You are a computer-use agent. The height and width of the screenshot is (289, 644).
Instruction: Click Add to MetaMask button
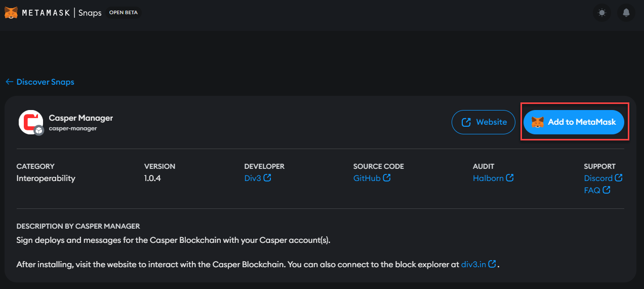(x=574, y=122)
